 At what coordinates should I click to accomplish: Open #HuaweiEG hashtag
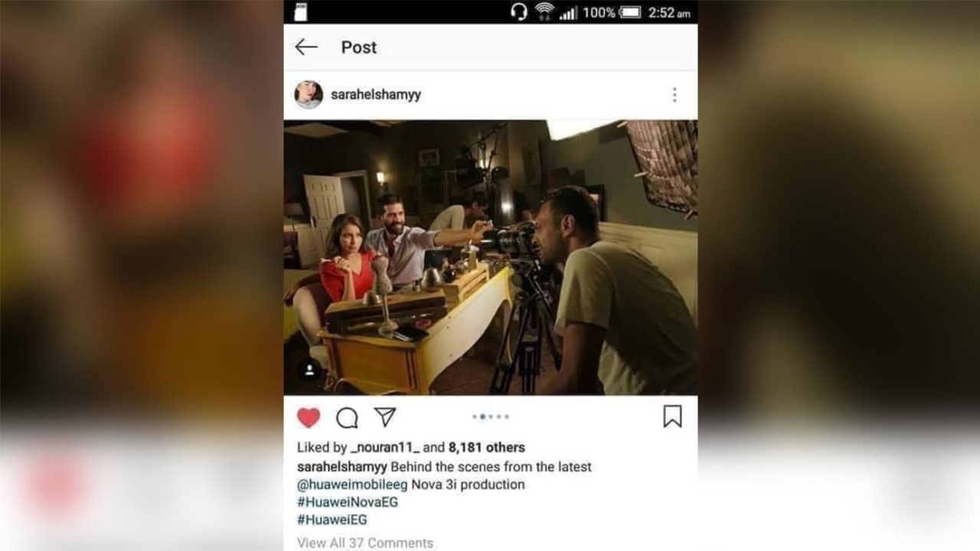332,520
